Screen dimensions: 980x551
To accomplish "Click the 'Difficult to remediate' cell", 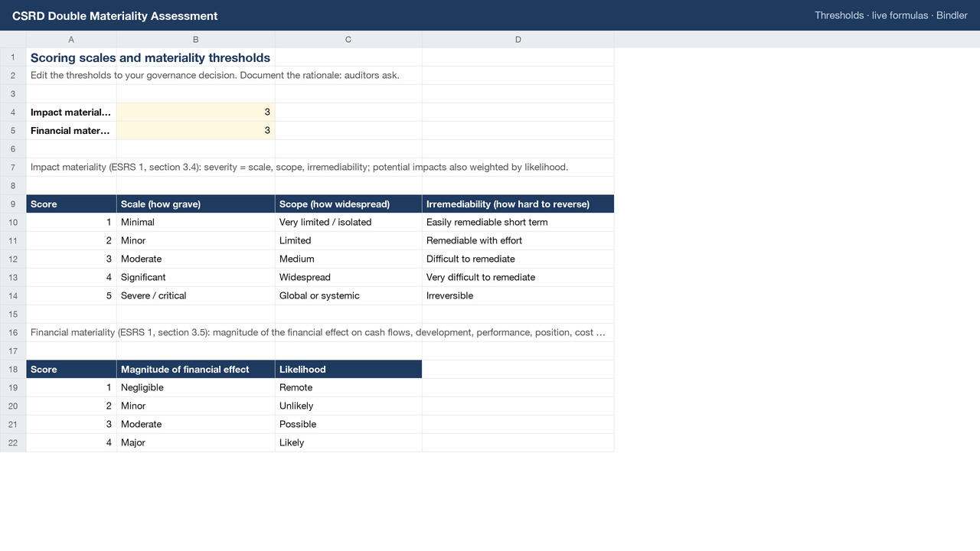I will tap(518, 259).
